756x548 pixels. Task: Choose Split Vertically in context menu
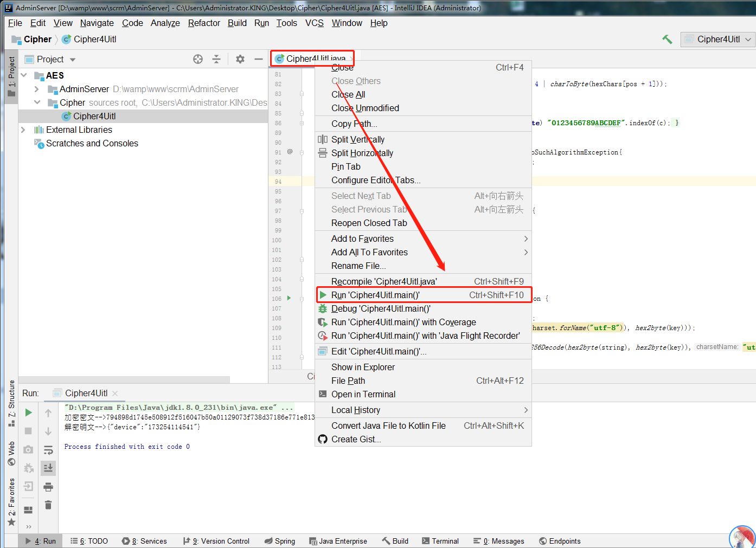pos(423,139)
